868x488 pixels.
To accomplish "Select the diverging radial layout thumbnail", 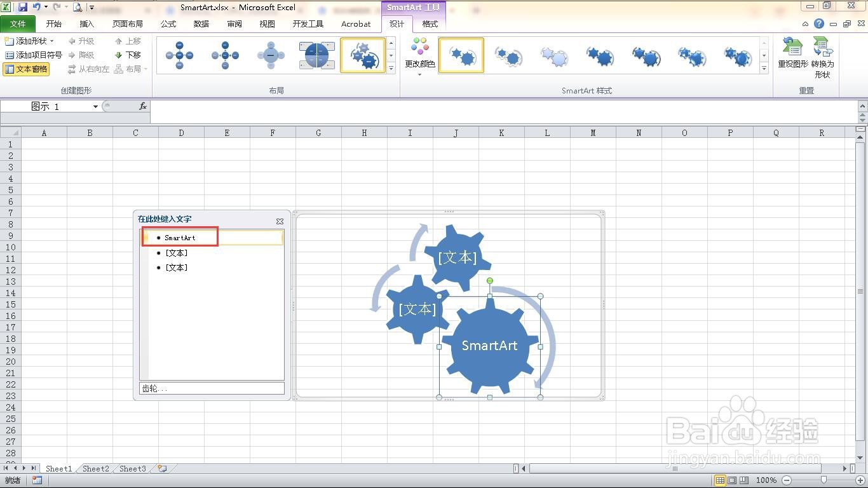I will 225,55.
